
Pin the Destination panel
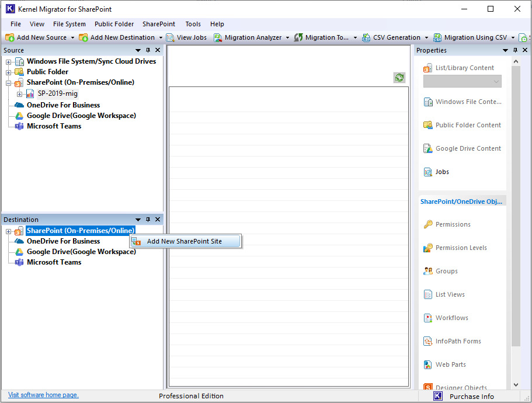[x=148, y=220]
